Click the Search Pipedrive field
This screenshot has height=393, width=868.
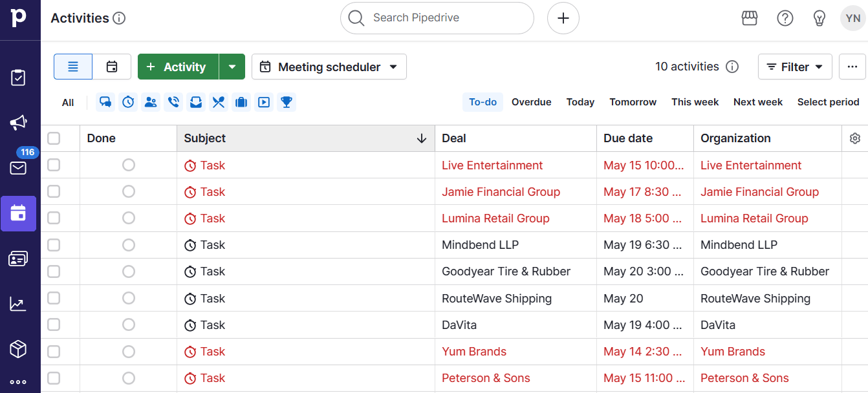pos(437,18)
